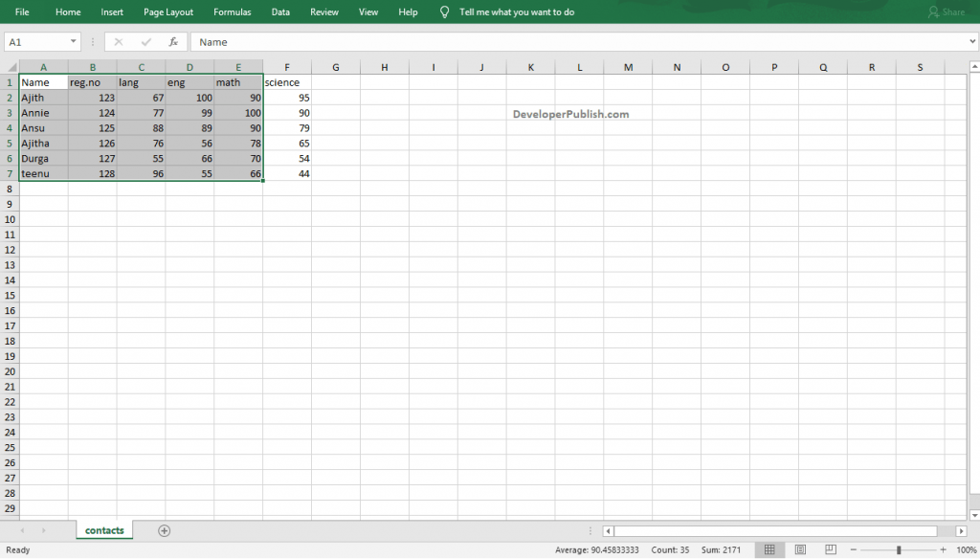Click the Share button
Screen dimensions: 980x559
[x=947, y=11]
